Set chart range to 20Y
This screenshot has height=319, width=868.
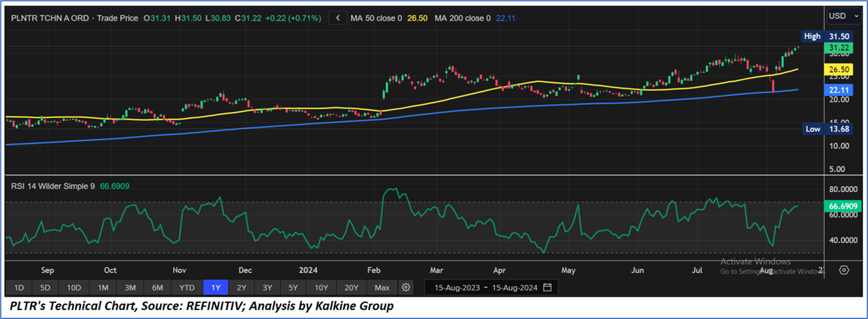tap(352, 287)
